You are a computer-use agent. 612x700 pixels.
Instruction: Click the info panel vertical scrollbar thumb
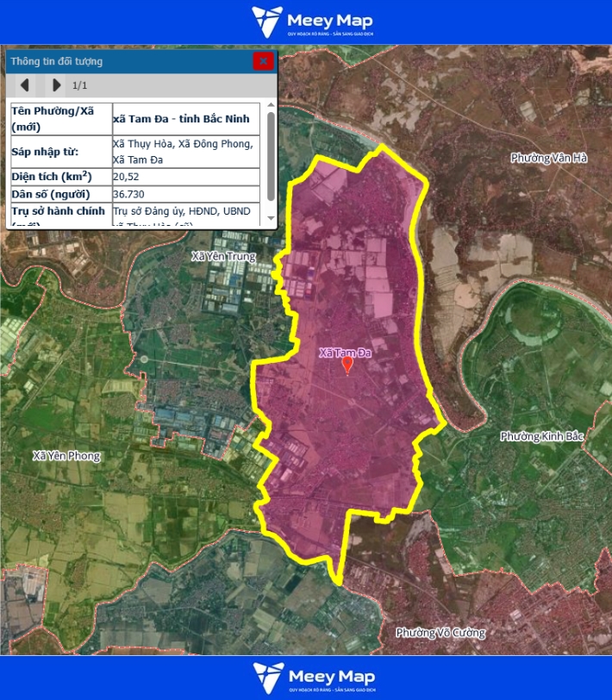point(271,155)
